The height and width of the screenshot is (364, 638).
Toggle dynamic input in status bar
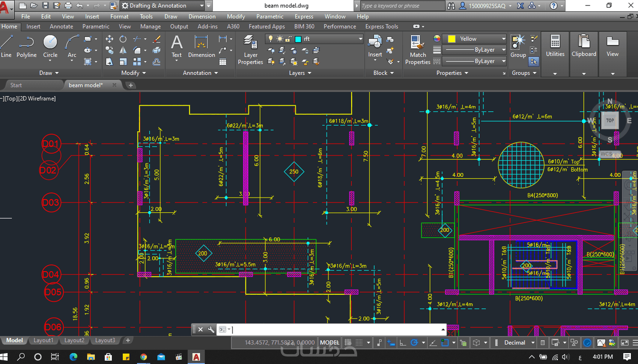click(x=391, y=343)
